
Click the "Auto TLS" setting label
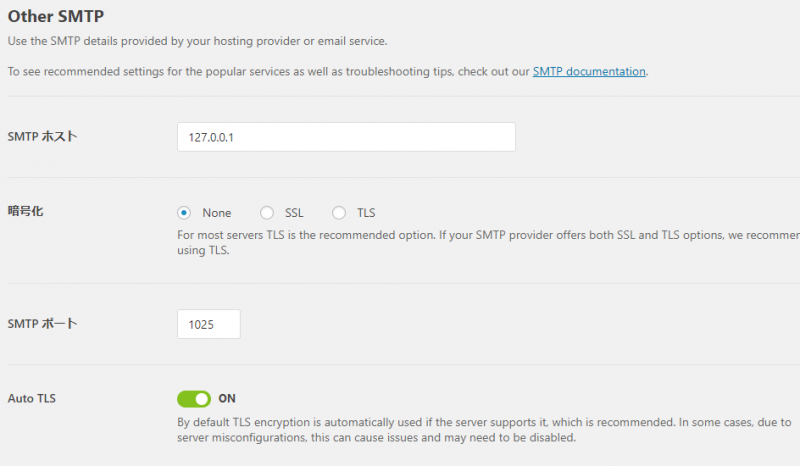(32, 399)
